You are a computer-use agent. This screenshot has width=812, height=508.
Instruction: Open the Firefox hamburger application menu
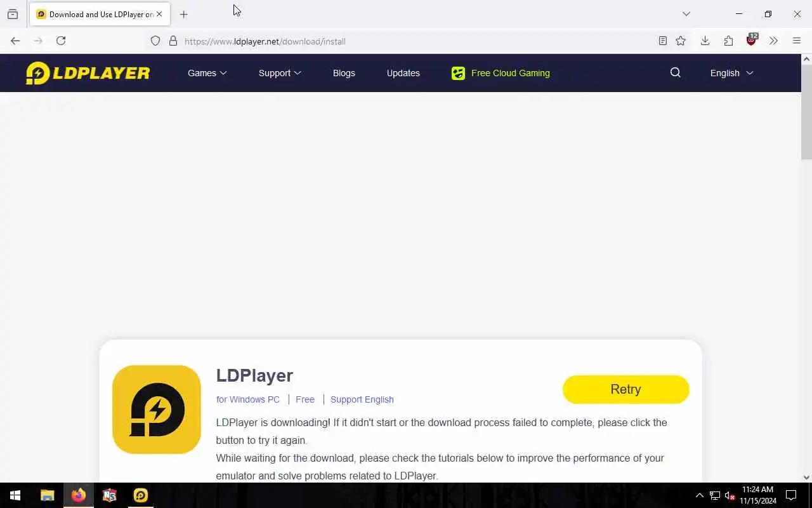click(797, 41)
